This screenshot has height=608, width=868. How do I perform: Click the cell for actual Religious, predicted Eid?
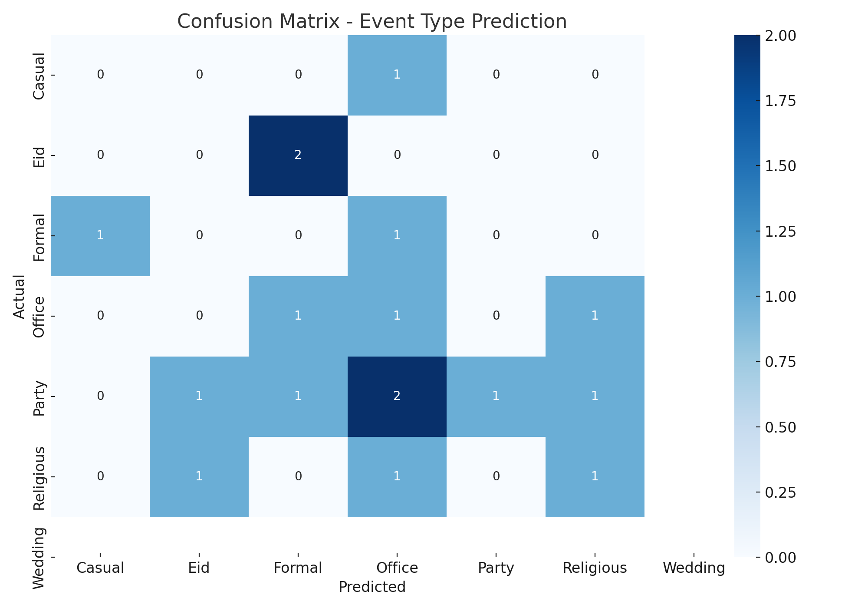pyautogui.click(x=199, y=476)
